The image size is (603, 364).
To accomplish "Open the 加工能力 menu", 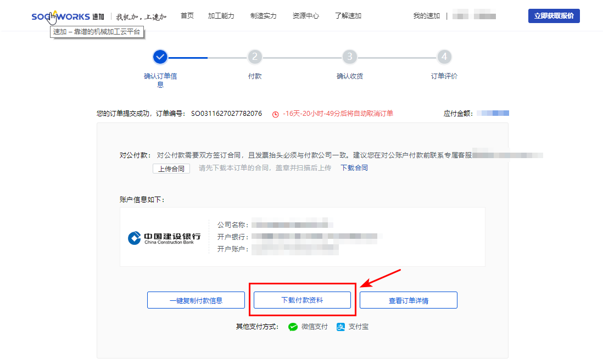I will click(x=221, y=16).
